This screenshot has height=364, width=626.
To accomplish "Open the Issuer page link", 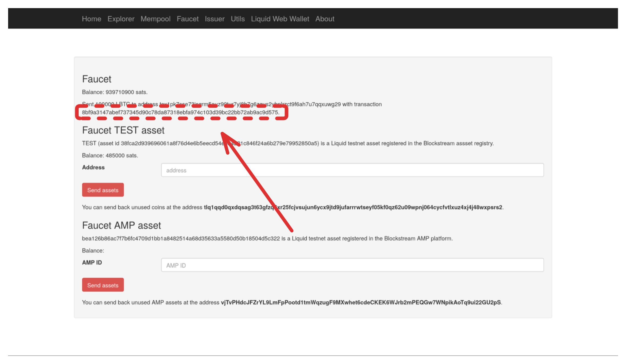I will 215,19.
